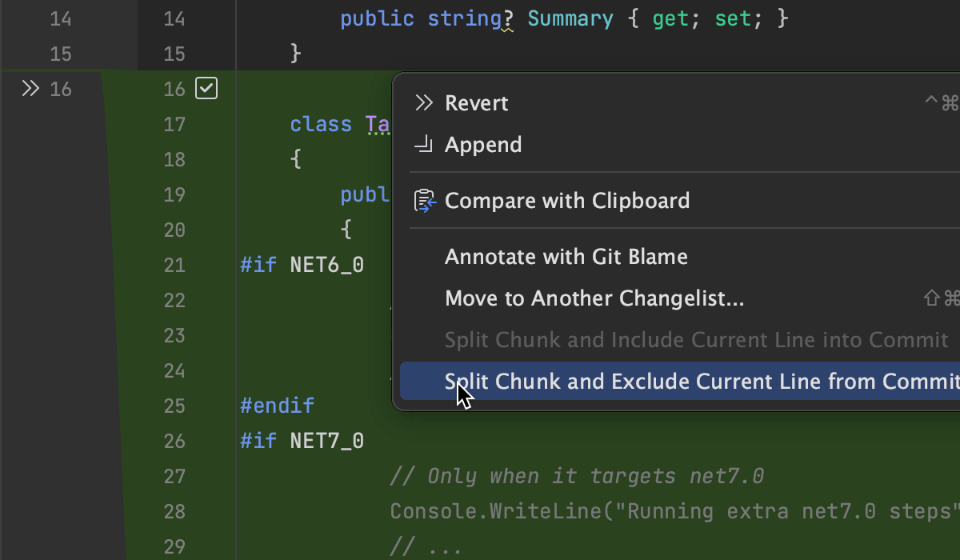Click the net7.0 comment on line 27
The height and width of the screenshot is (560, 960).
pos(576,476)
